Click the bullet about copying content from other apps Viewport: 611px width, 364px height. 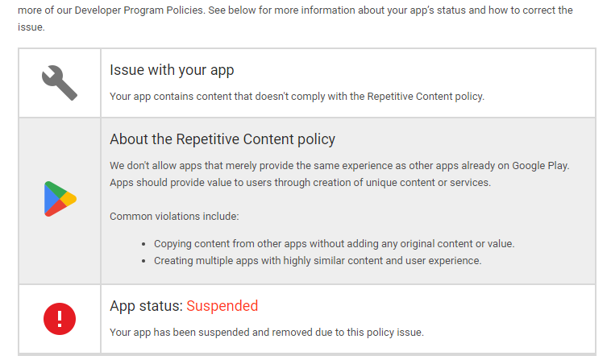(x=335, y=244)
